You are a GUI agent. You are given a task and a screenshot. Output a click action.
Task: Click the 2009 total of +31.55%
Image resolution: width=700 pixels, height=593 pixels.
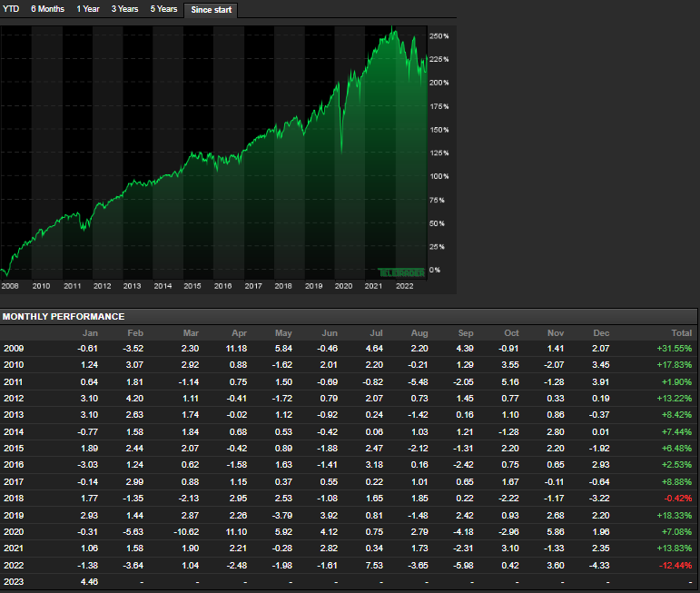(x=674, y=349)
